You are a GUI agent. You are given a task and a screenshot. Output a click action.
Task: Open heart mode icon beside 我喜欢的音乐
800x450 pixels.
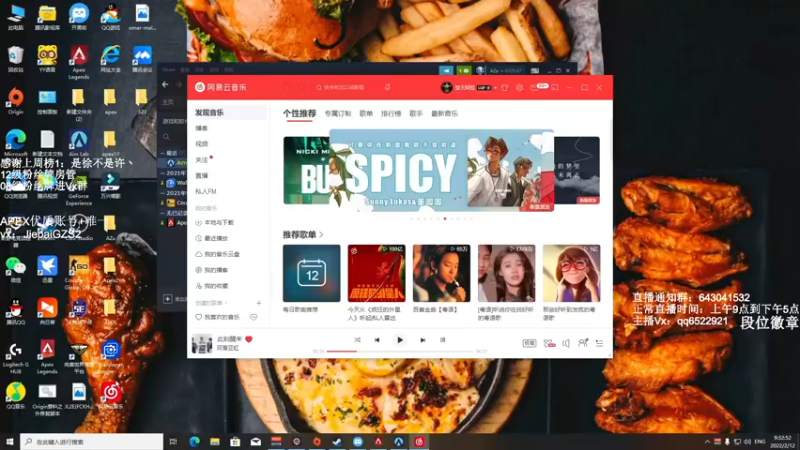click(x=254, y=317)
